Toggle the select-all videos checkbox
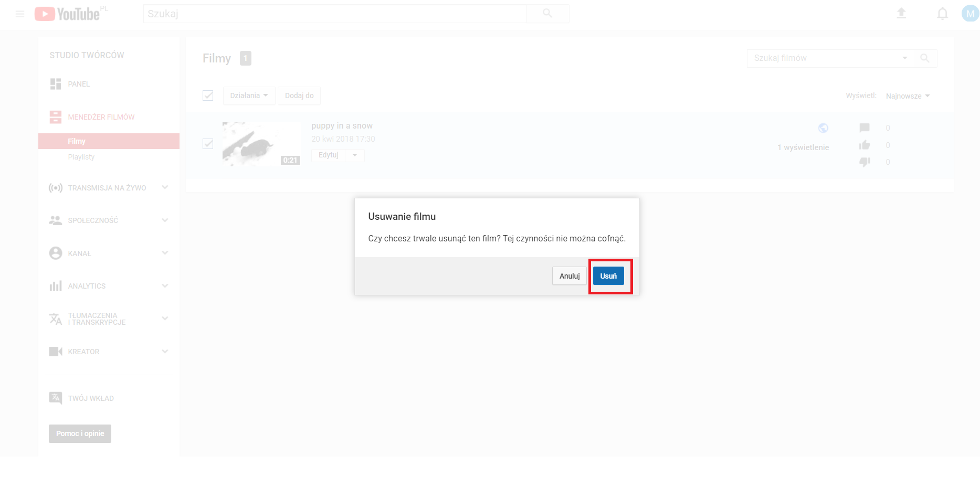The image size is (980, 477). (x=208, y=96)
